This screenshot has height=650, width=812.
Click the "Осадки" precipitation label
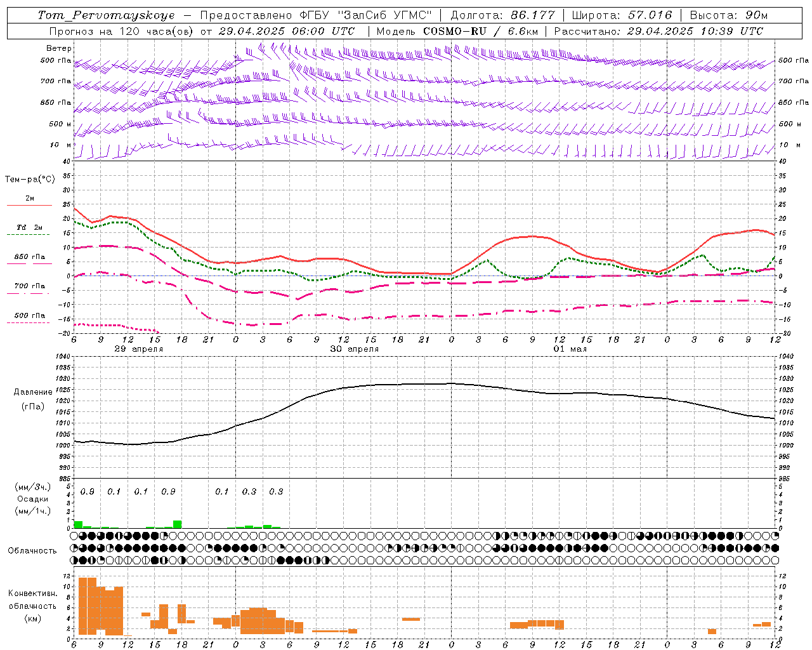pos(33,499)
